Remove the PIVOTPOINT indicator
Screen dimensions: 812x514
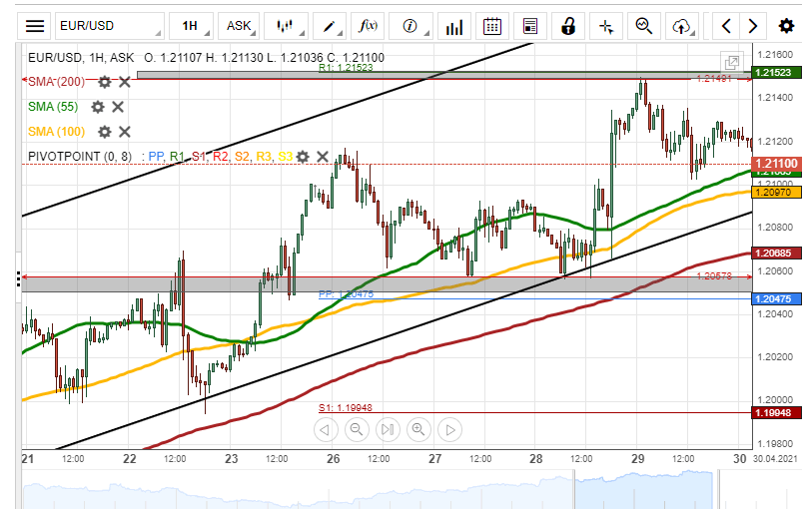point(323,156)
